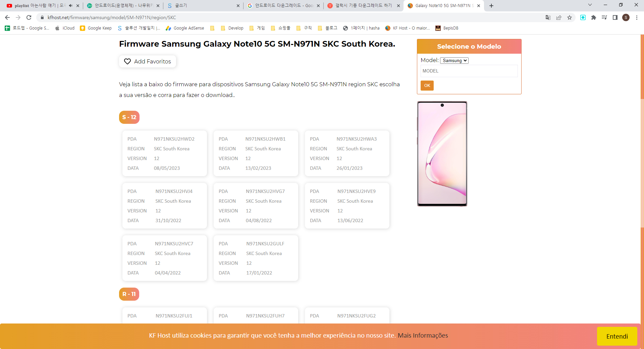Open iCloud bookmark
644x349 pixels.
coord(65,28)
